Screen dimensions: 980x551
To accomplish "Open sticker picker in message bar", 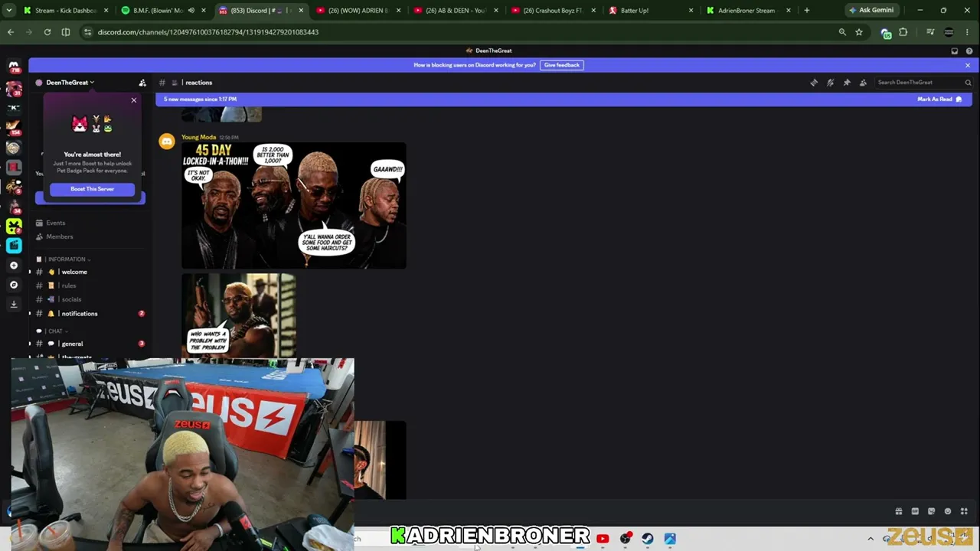I will pyautogui.click(x=931, y=511).
